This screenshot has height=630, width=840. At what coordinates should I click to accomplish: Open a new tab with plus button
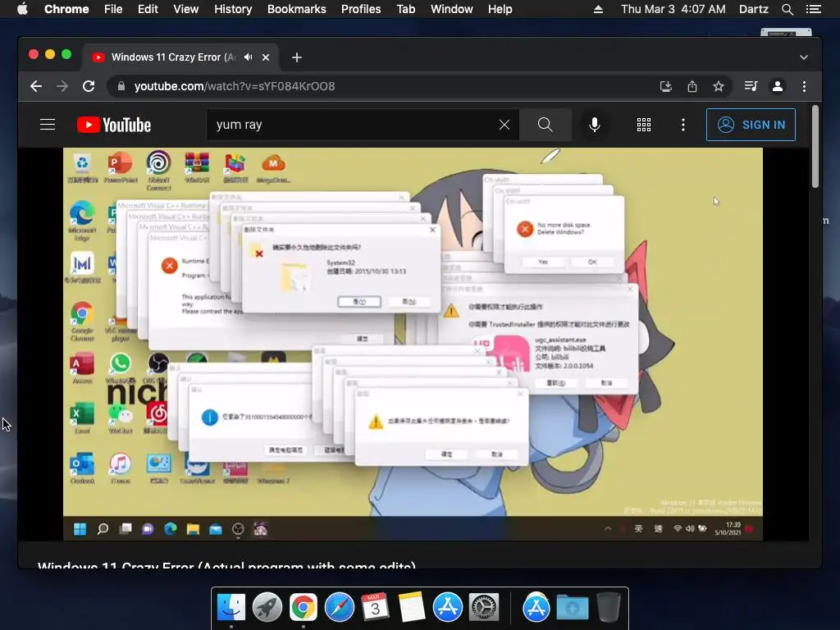click(297, 57)
